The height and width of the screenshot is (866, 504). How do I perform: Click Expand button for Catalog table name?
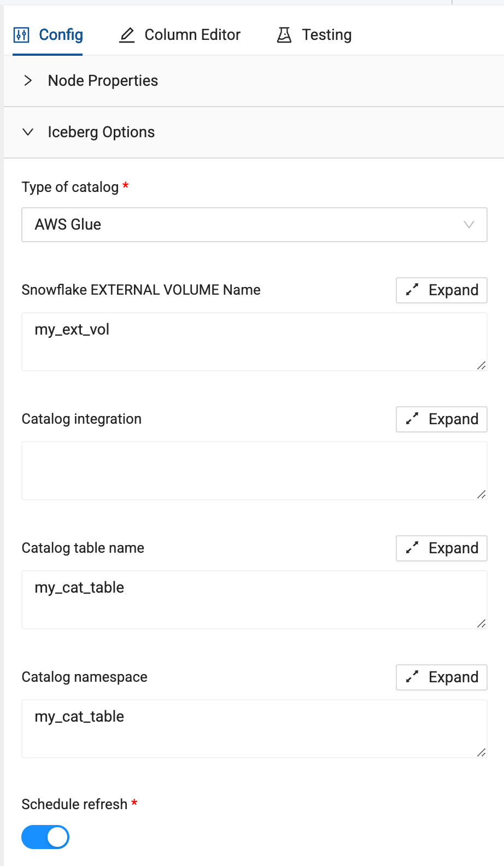[442, 548]
